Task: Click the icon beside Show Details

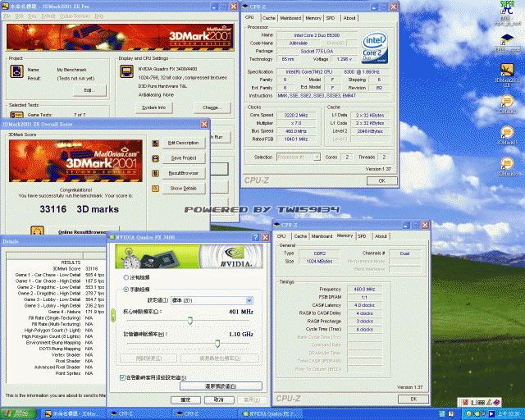Action: pos(155,188)
